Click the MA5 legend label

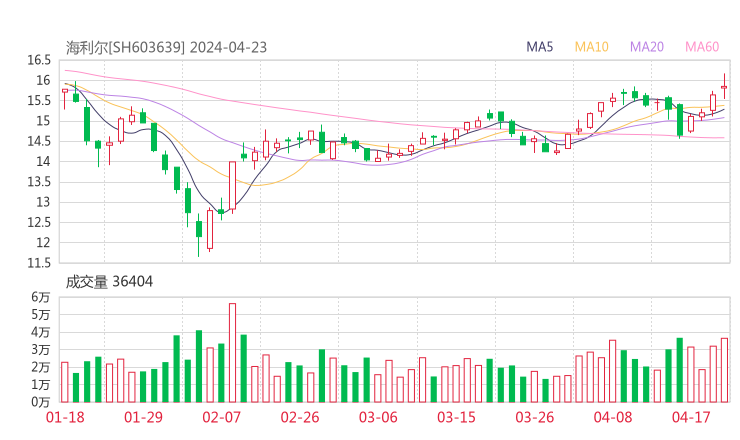pos(539,47)
